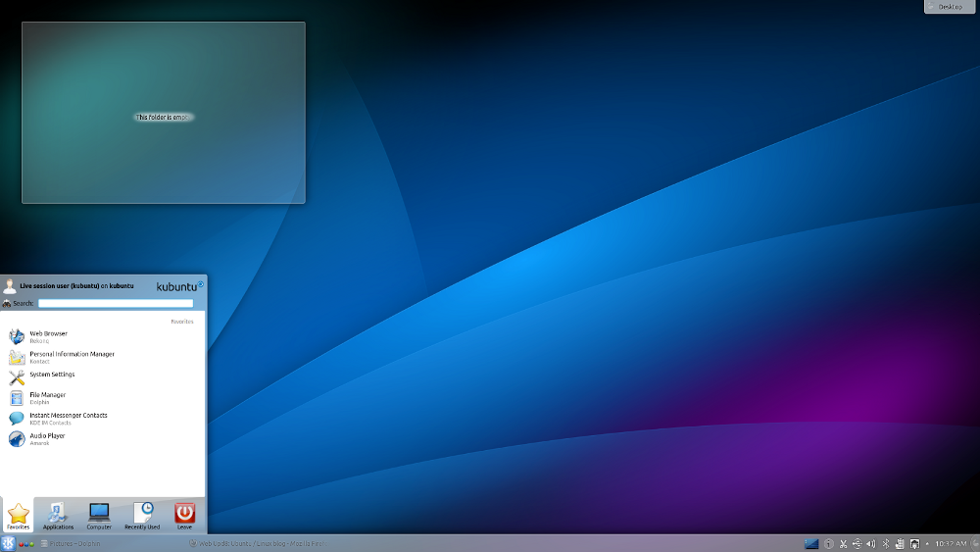Click the search binoculars icon
This screenshot has height=552, width=980.
tap(7, 303)
